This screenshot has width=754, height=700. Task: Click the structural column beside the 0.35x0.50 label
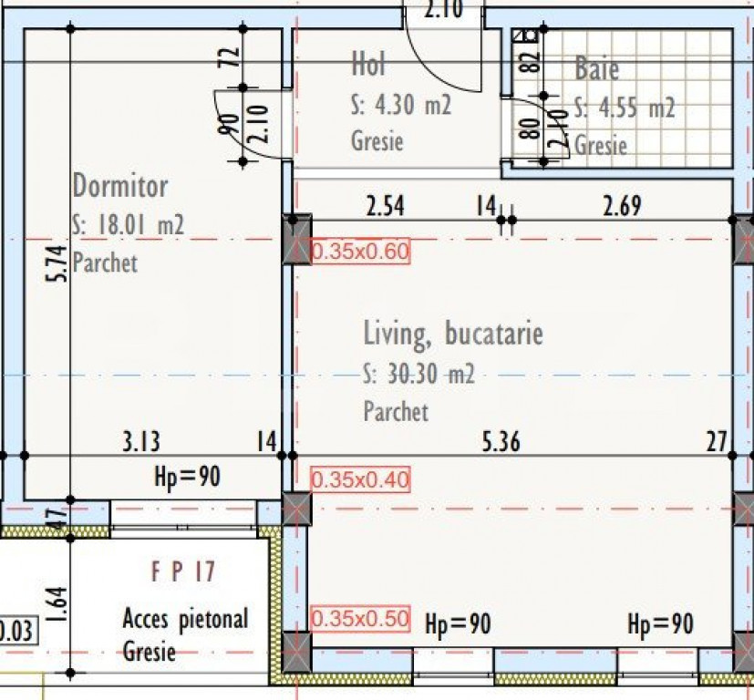click(x=297, y=649)
